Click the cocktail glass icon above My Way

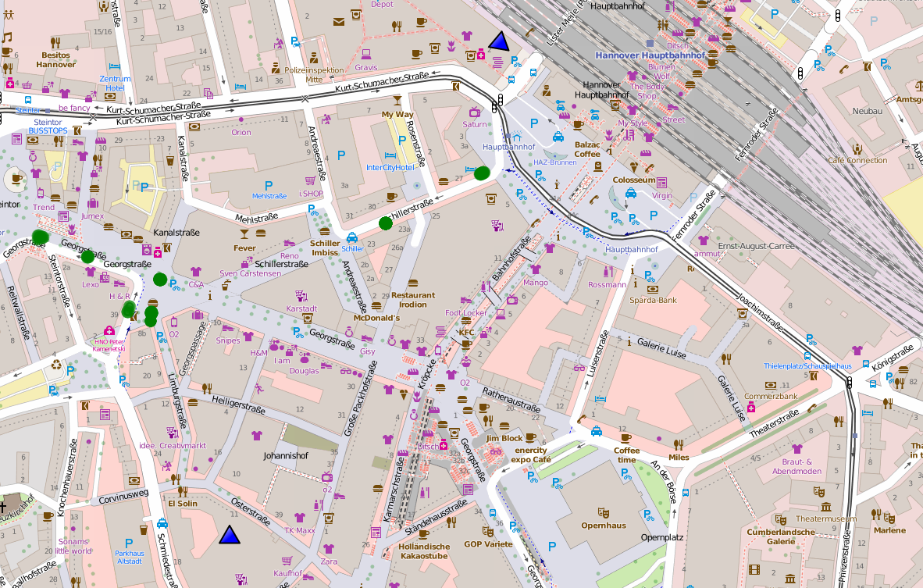(397, 101)
